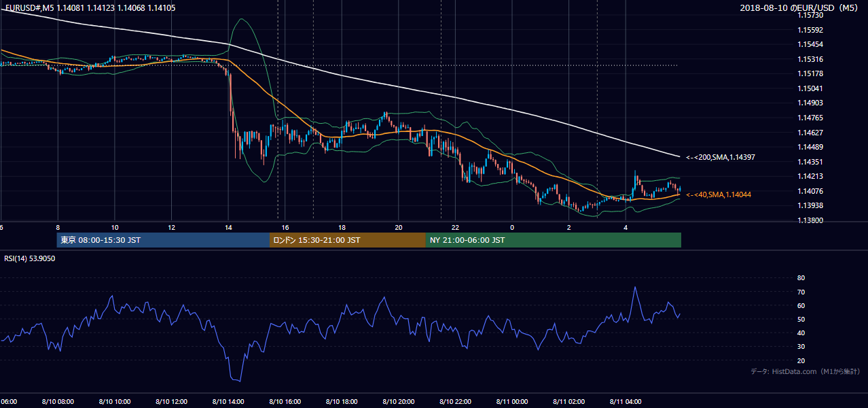Click hour tick 18 on price chart axis
This screenshot has width=868, height=408.
342,227
